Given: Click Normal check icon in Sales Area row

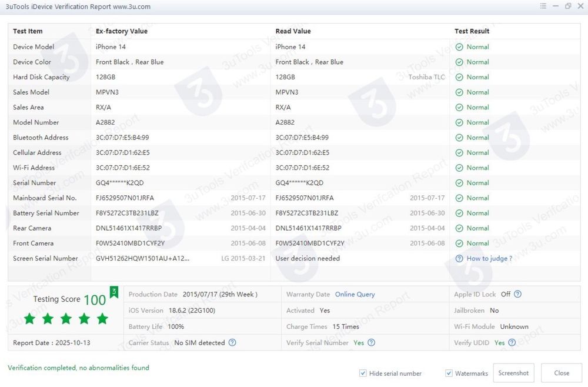Looking at the screenshot, I should (x=459, y=107).
